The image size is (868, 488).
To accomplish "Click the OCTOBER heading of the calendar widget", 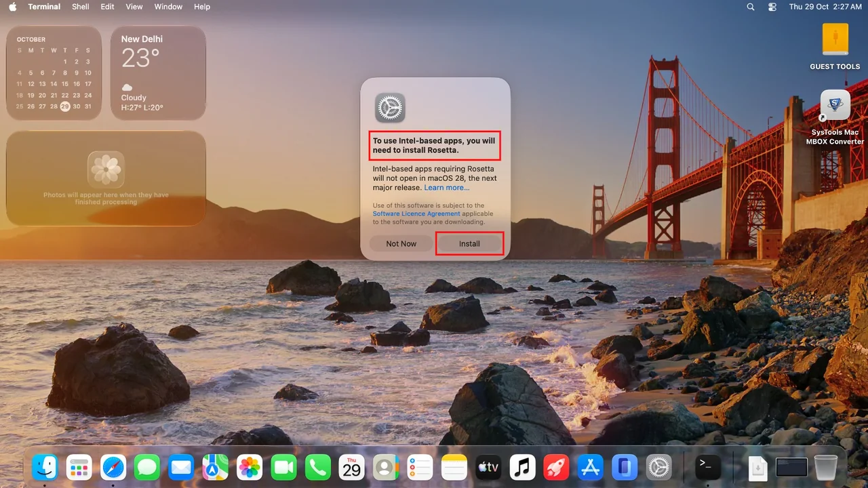I will tap(31, 39).
